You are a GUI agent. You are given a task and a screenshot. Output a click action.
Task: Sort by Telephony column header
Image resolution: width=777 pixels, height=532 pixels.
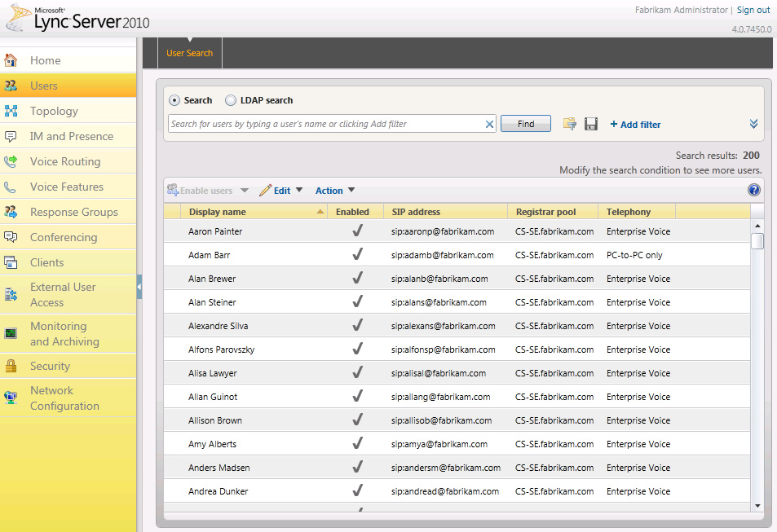click(637, 212)
